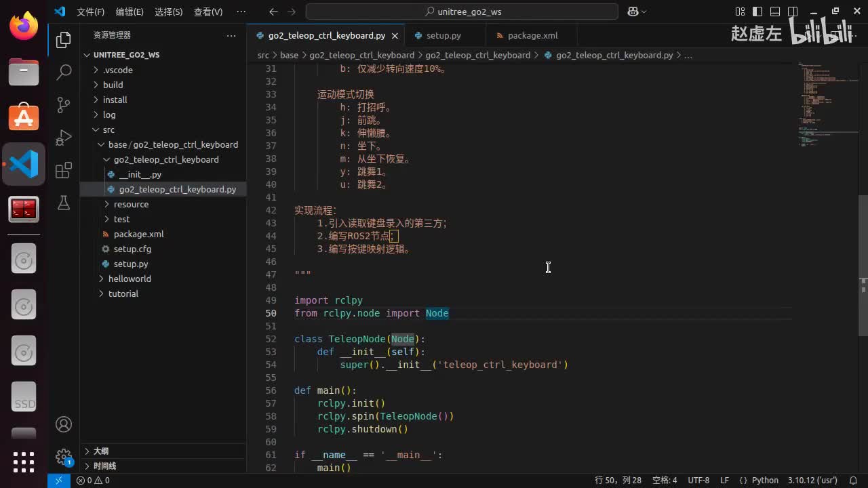Open the Run and Debug view
The image size is (868, 488).
(64, 137)
